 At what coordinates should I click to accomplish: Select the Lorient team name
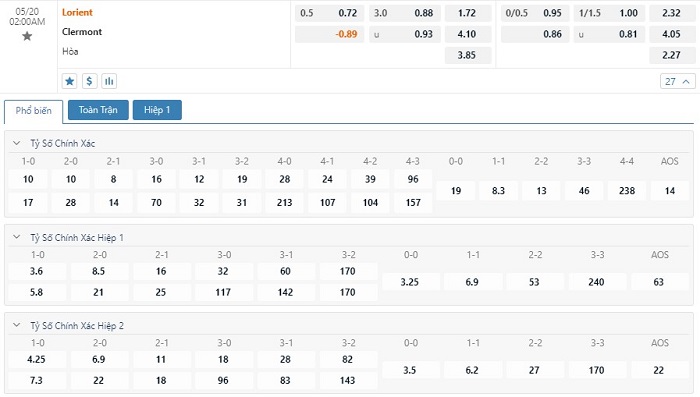77,13
